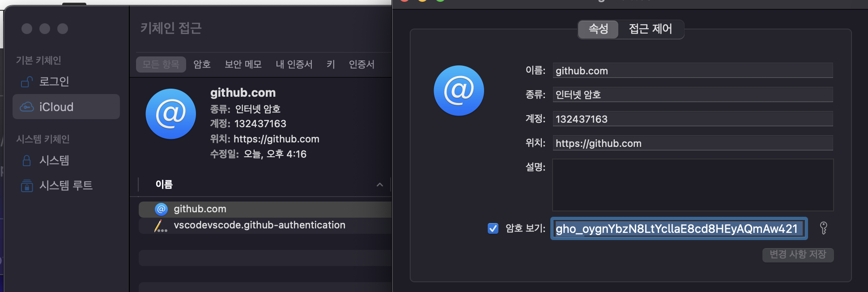The height and width of the screenshot is (292, 868).
Task: Click the large @ icon in the Keychain item summary
Action: click(171, 114)
